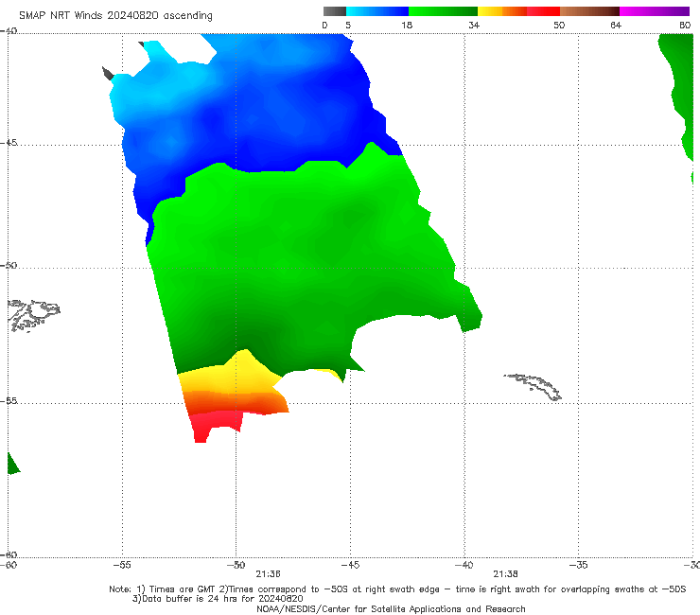Click the blue 5-18 segment of the color bar
Viewport: 700px width, 615px height.
pyautogui.click(x=377, y=11)
